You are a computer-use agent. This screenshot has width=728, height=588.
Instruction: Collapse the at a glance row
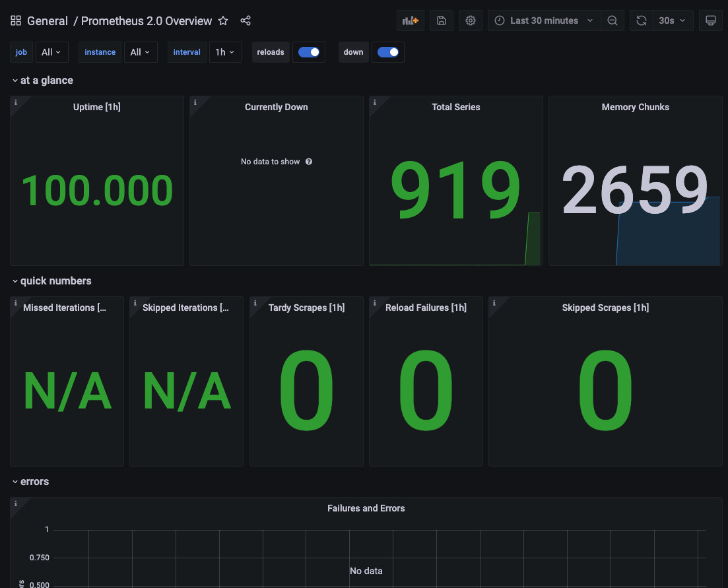(x=43, y=81)
